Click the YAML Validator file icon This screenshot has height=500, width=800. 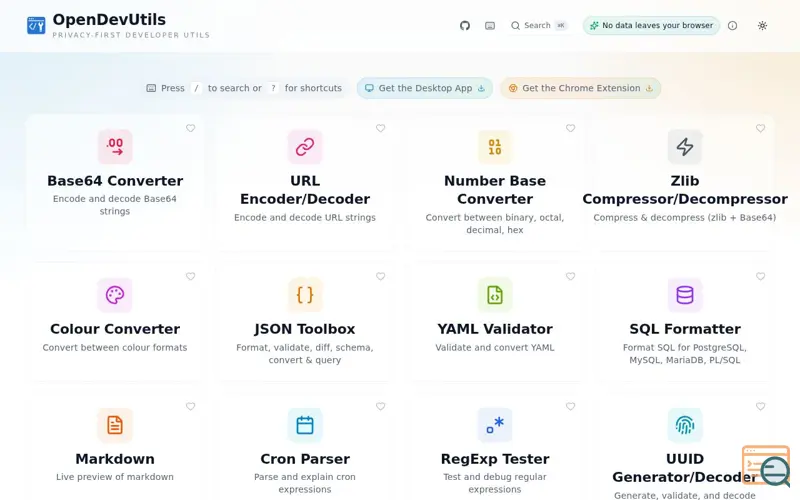(x=495, y=294)
